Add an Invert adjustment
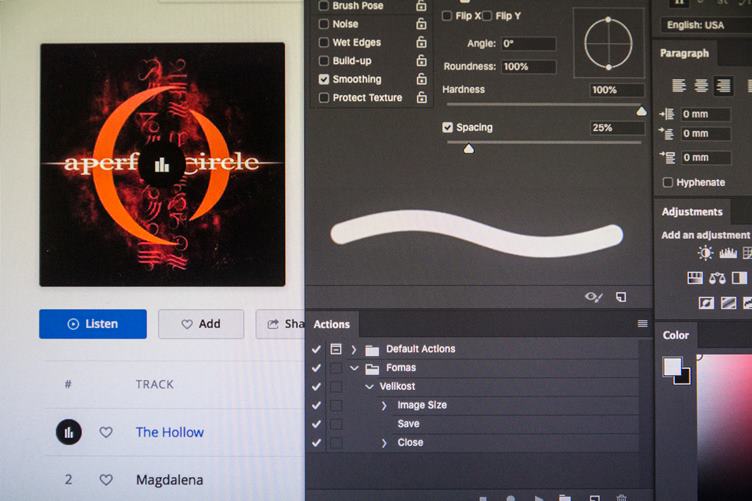Viewport: 752px width, 501px height. [706, 303]
